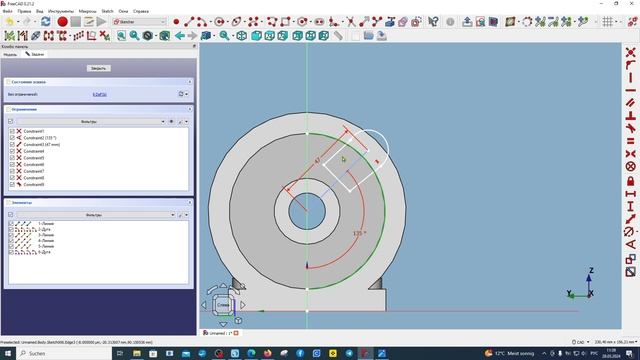Image resolution: width=640 pixels, height=360 pixels.
Task: Click the Unnamed document tab at bottom
Action: pyautogui.click(x=220, y=333)
